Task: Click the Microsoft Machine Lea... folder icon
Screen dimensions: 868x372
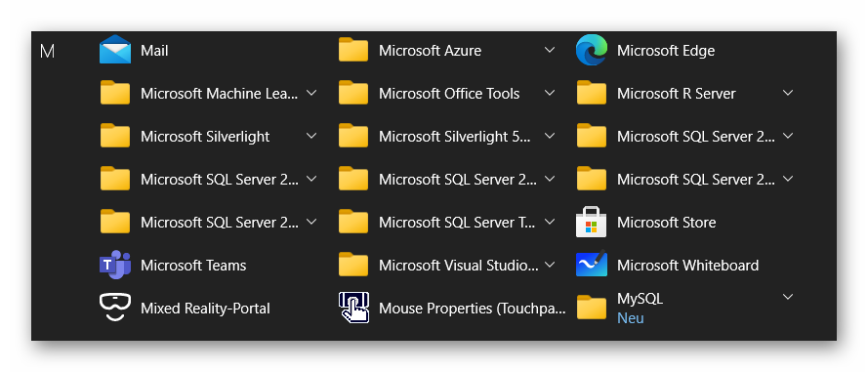Action: pos(115,93)
